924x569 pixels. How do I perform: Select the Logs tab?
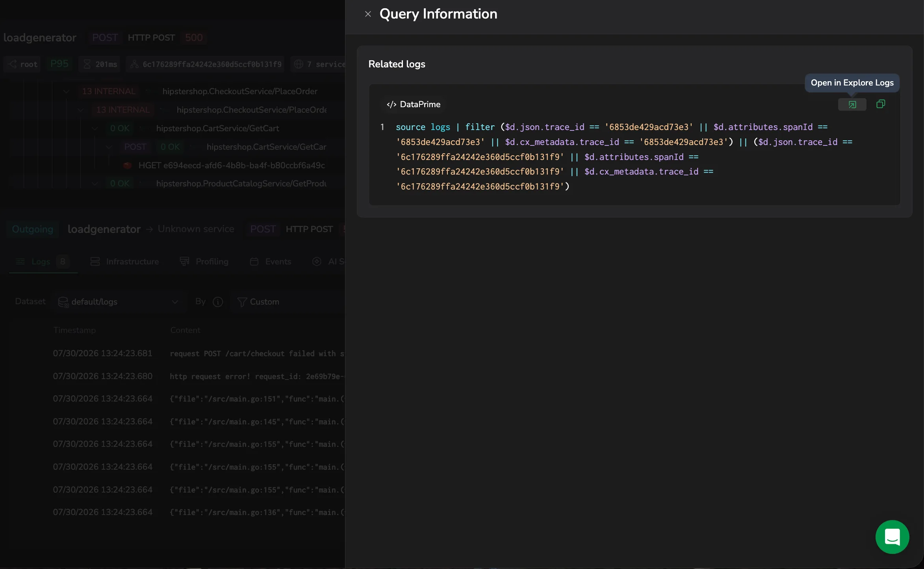43,262
